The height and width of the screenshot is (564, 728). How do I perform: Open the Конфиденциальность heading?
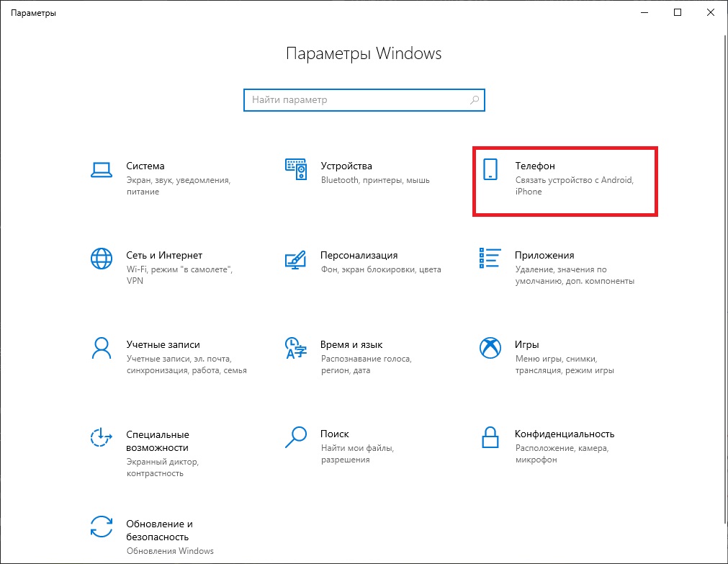pyautogui.click(x=565, y=434)
